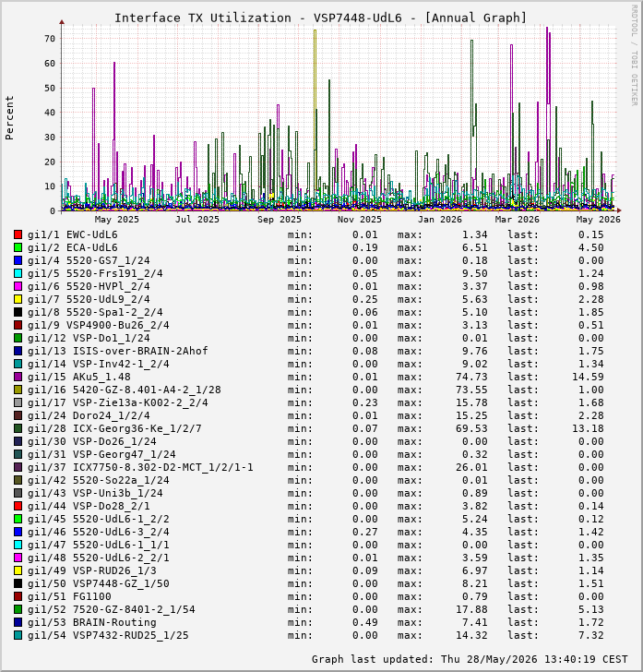Select legend label gi1/47 5520-UdL6-1_1/1
This screenshot has width=643, height=672.
click(x=99, y=545)
